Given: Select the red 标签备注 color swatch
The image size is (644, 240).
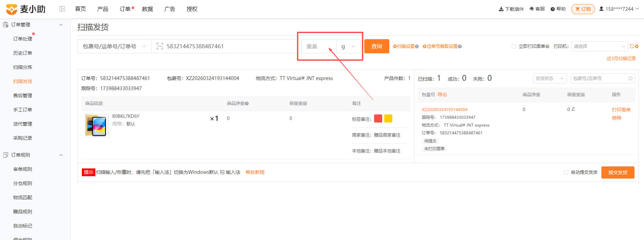Looking at the screenshot, I should click(x=378, y=118).
